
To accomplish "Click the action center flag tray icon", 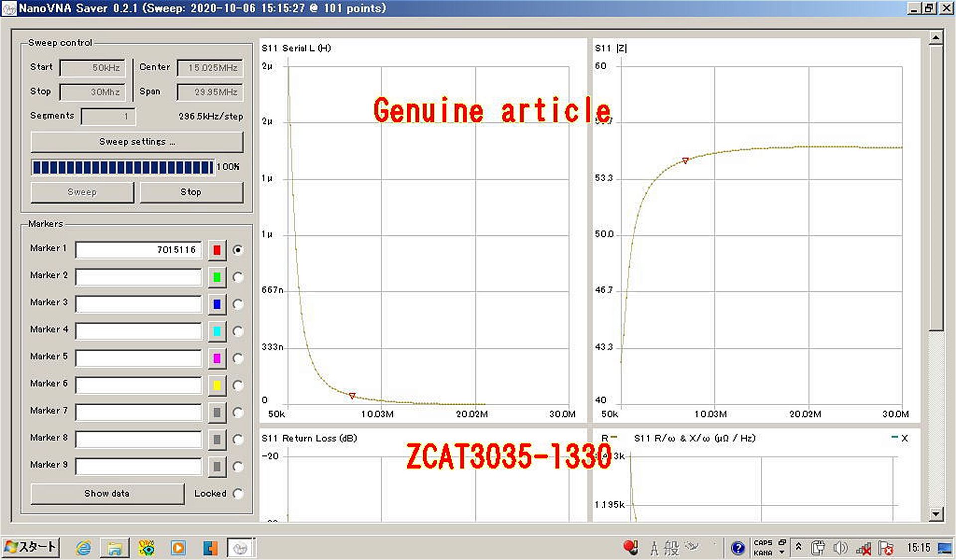I will tap(886, 548).
